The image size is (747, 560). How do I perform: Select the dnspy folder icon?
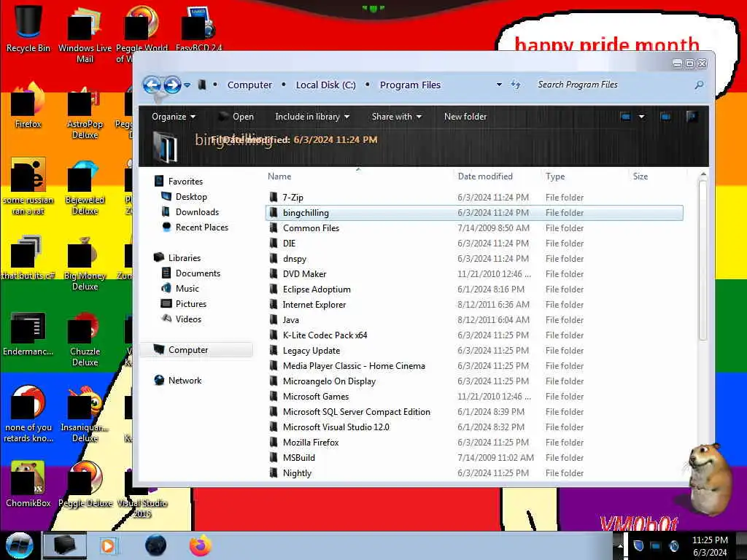(x=274, y=259)
